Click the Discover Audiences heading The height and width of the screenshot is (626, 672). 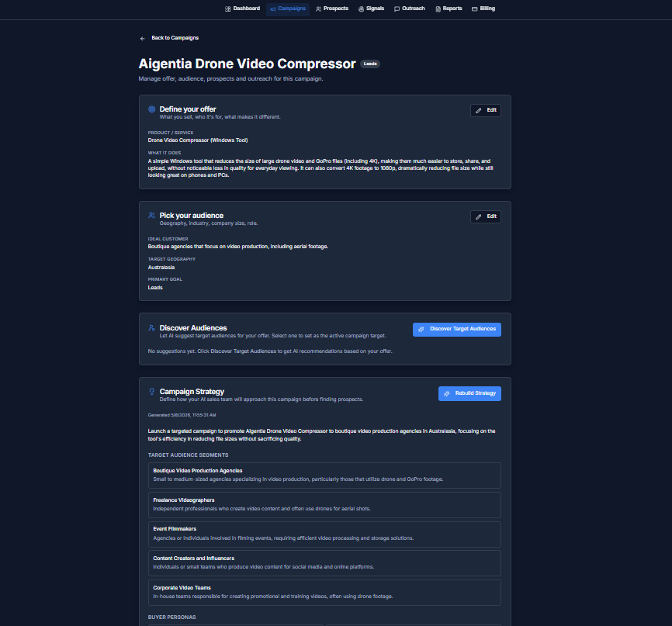coord(193,328)
